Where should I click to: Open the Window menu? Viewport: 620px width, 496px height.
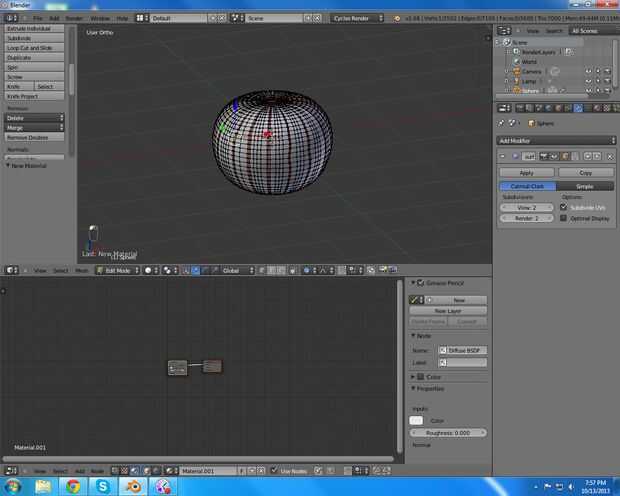[x=100, y=18]
